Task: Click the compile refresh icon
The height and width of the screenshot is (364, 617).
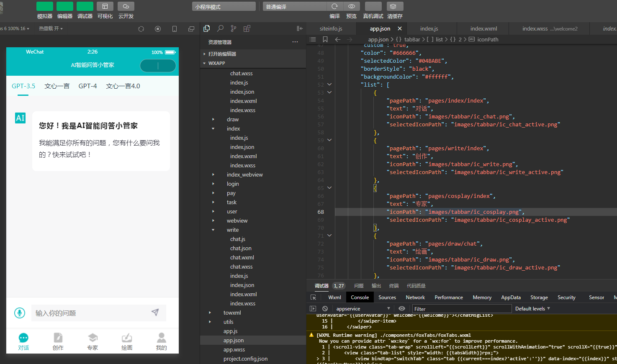Action: (x=334, y=6)
